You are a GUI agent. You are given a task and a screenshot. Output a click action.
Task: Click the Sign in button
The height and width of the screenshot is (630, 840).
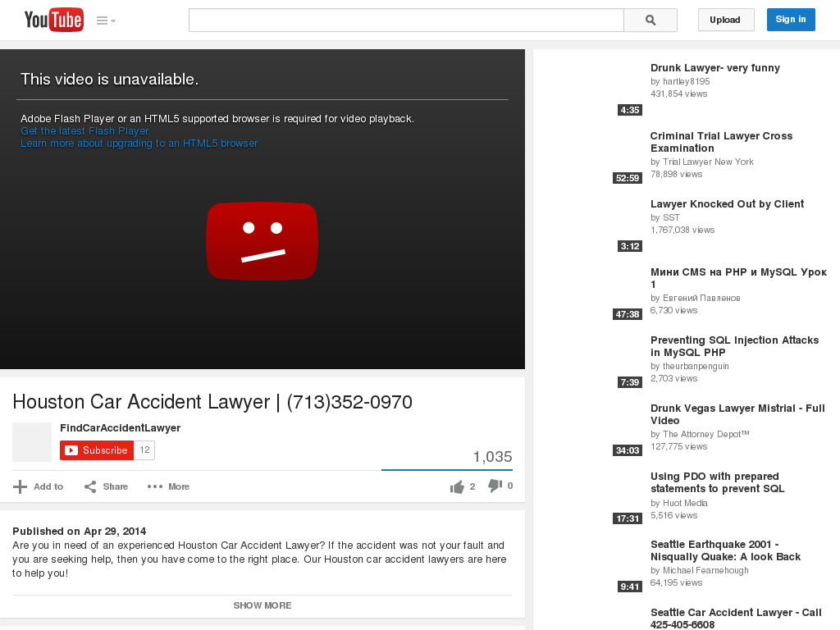click(791, 20)
